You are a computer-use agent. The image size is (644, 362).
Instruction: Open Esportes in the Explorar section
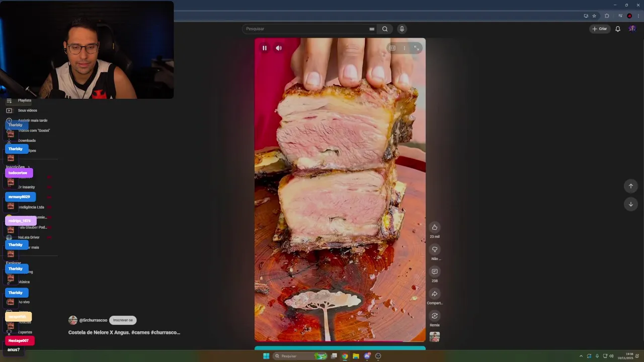pos(25,332)
